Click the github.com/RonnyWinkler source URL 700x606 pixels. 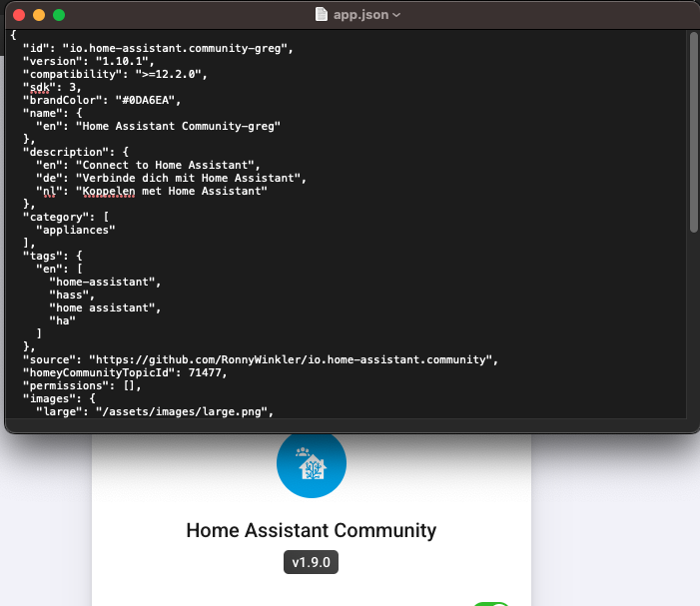tap(291, 359)
